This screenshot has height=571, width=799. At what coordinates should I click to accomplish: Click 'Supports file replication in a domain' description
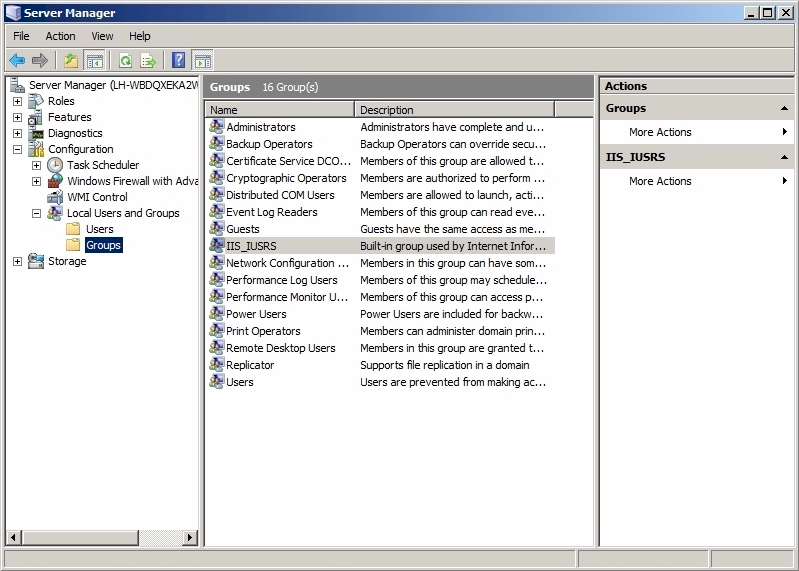pyautogui.click(x=444, y=365)
